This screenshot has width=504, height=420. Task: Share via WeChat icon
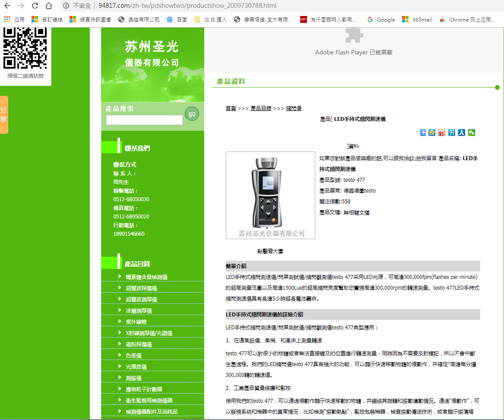pos(472,133)
